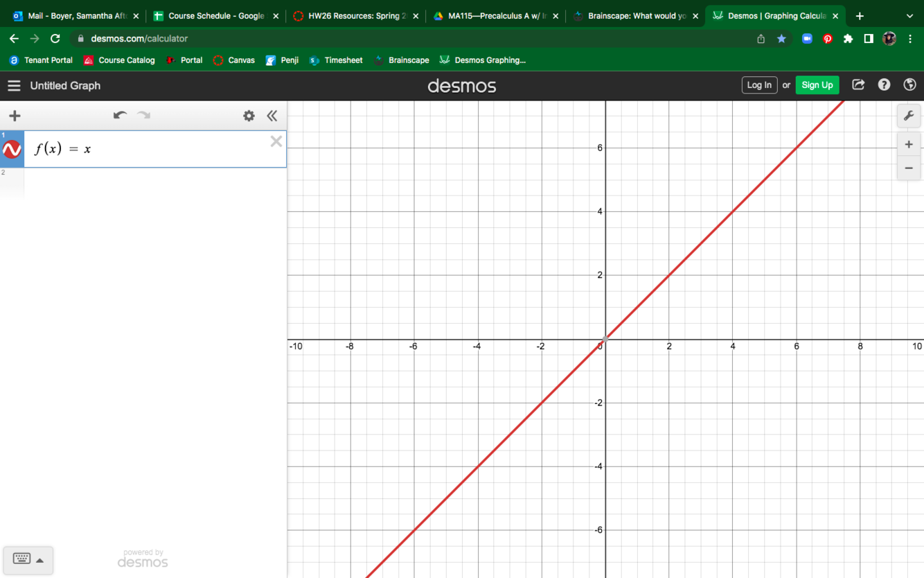Share this page from address bar

tap(761, 39)
